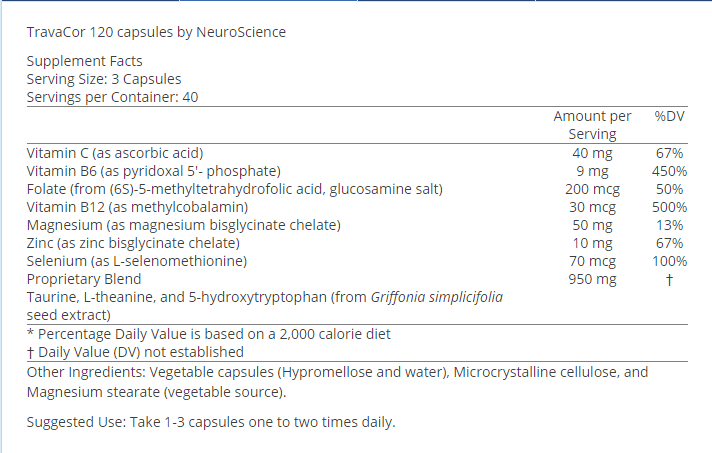
Task: Select the Supplement Facts heading
Action: tap(84, 61)
